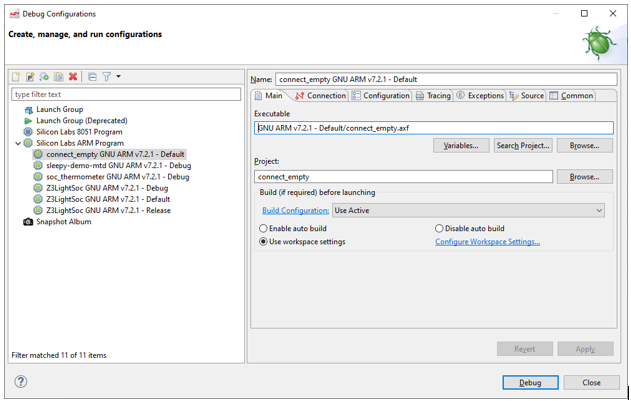This screenshot has height=401, width=631.
Task: Select Z3LightSoc GNU ARM v7.2.1 - Default configuration
Action: tap(108, 199)
